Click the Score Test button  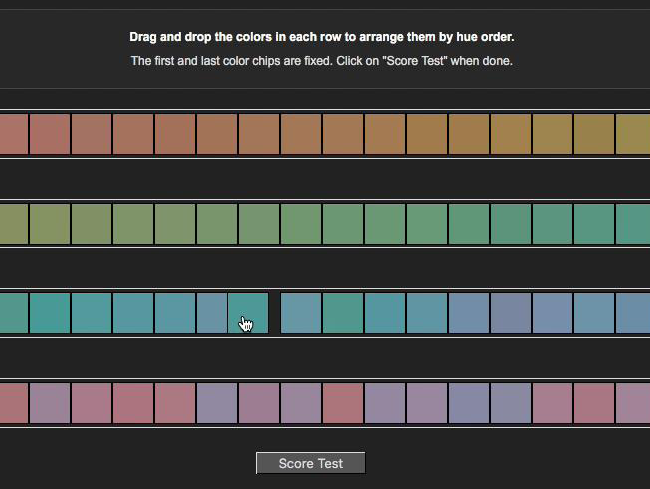[x=310, y=463]
